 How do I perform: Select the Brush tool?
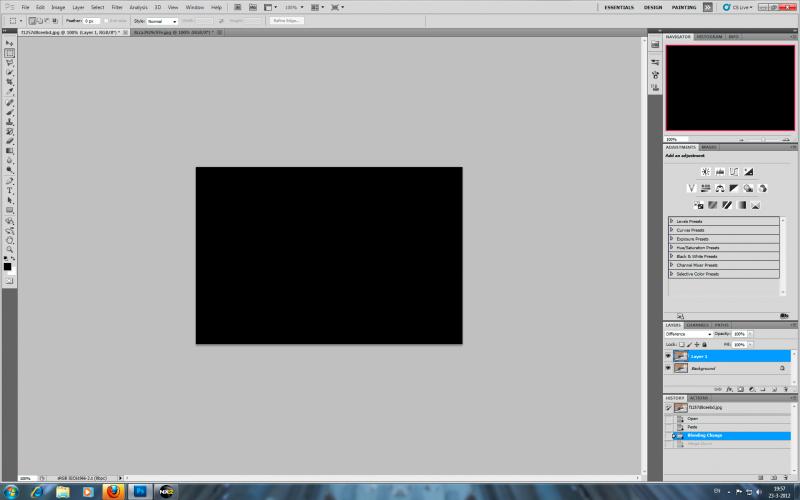(x=10, y=113)
